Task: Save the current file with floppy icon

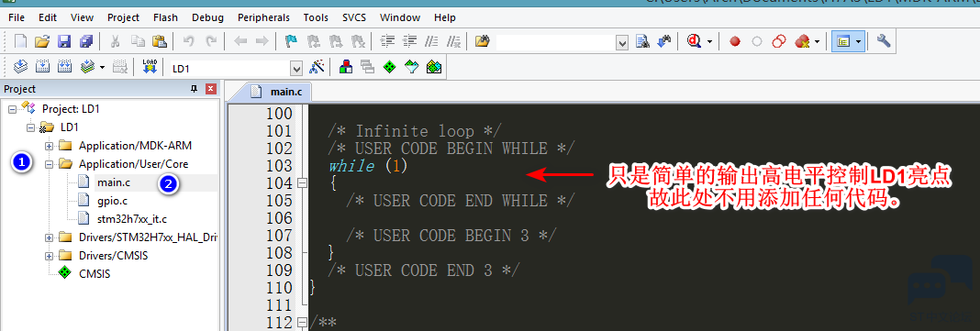Action: tap(63, 42)
